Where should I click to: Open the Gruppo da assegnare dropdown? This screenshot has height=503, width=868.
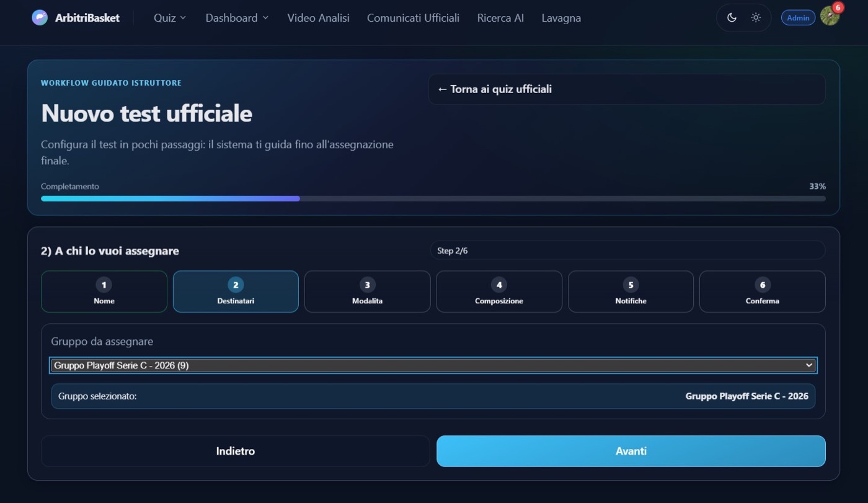pyautogui.click(x=433, y=365)
